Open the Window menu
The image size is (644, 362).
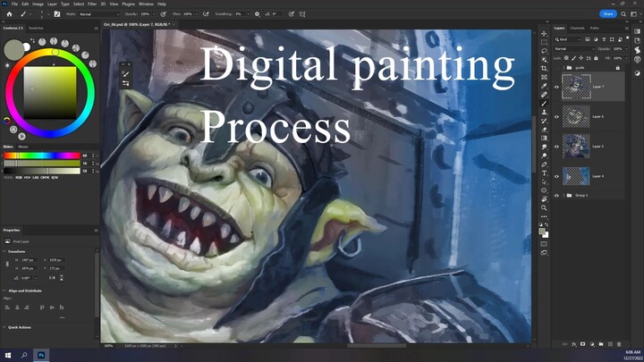pyautogui.click(x=146, y=4)
